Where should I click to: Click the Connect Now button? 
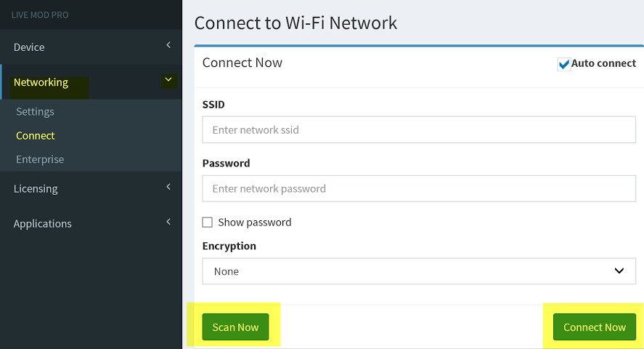(595, 327)
